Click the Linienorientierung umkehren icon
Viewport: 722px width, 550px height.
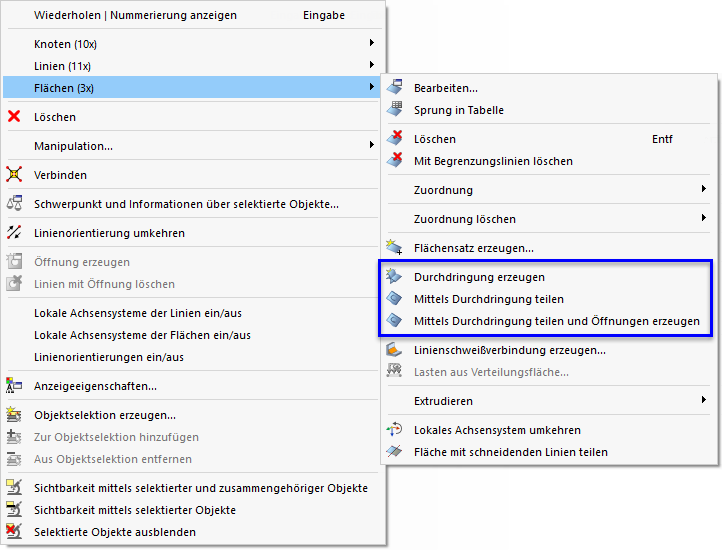[14, 233]
